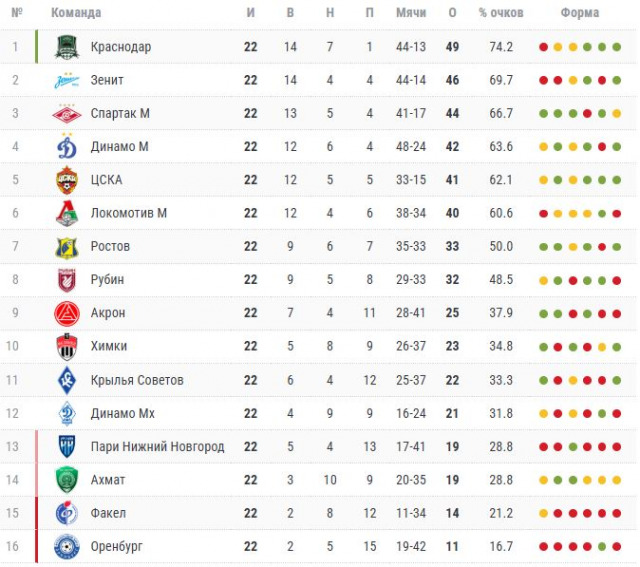
Task: Click the Zenit club logo
Action: click(x=66, y=80)
